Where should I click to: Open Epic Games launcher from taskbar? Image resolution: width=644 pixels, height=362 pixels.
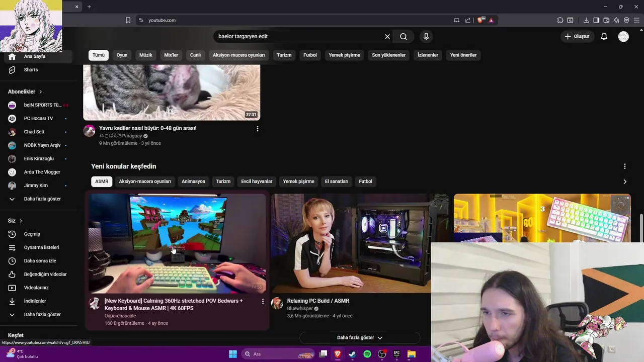tap(396, 354)
